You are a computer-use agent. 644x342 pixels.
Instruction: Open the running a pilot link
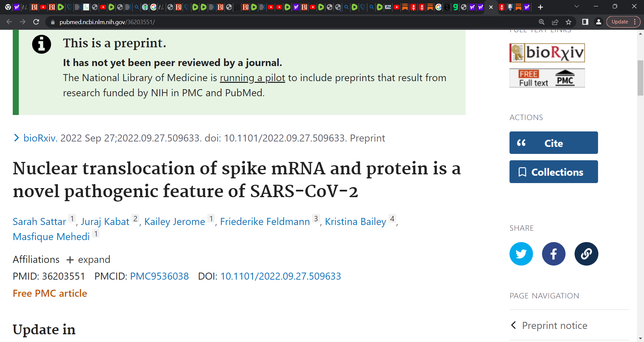(x=252, y=78)
